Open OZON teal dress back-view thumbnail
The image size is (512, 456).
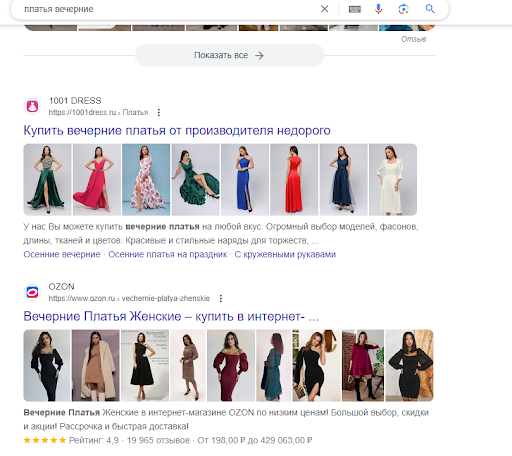(273, 365)
